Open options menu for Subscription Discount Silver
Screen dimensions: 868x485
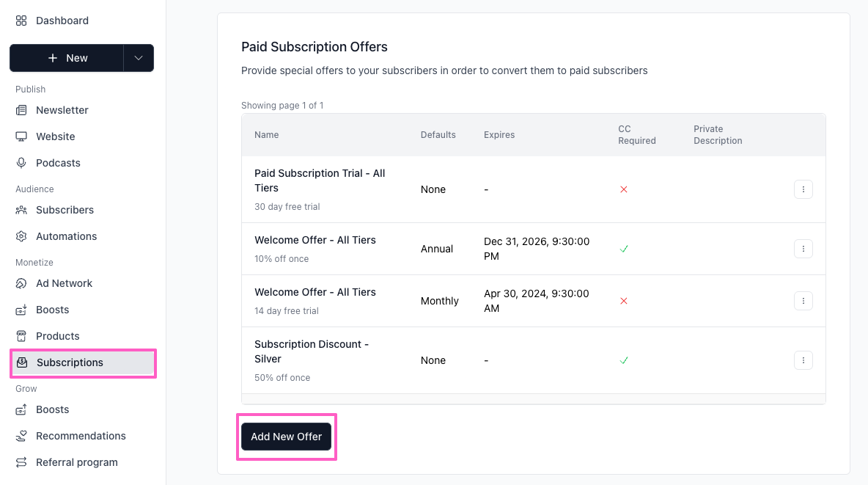click(x=803, y=360)
